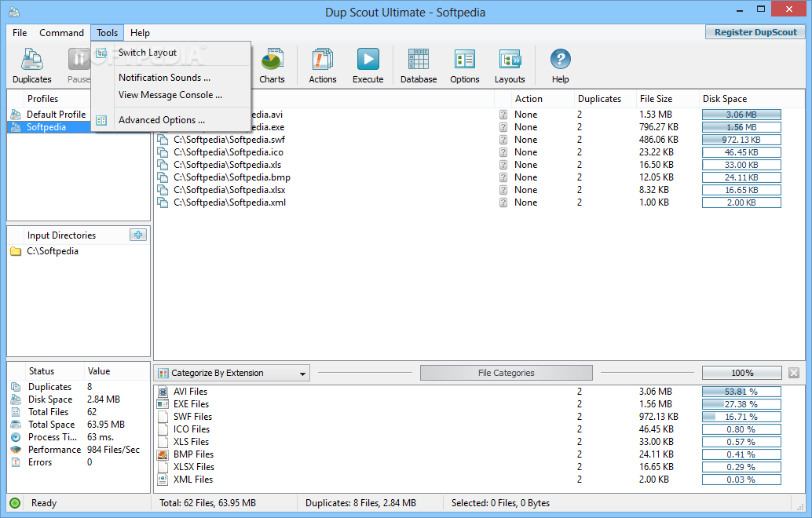Click the XML Files category icon
This screenshot has width=812, height=518.
(x=163, y=480)
